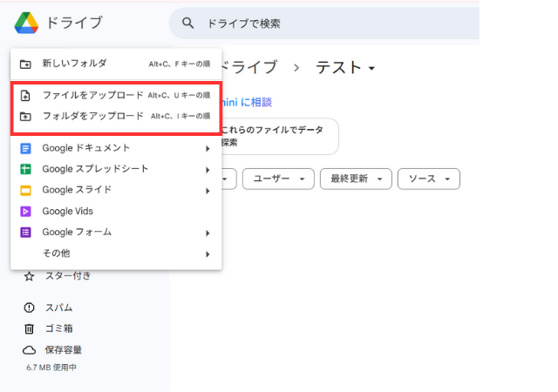
Task: Open the ソース filter dropdown
Action: (428, 179)
